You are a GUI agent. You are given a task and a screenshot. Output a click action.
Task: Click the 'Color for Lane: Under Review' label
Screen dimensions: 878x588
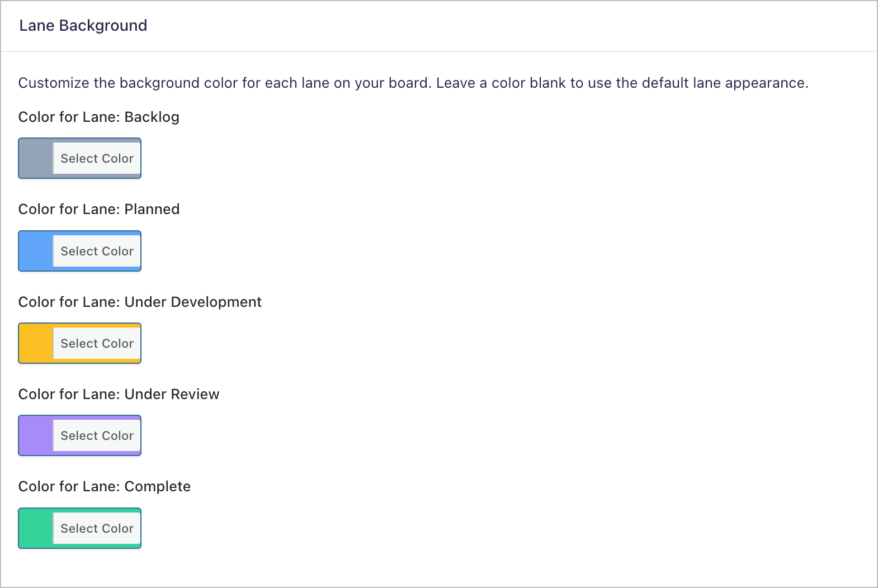click(119, 394)
